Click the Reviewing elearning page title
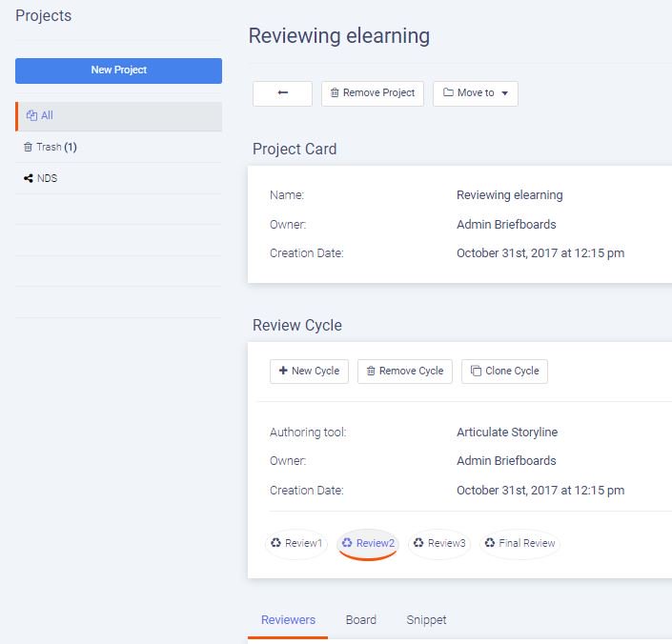 click(x=339, y=36)
